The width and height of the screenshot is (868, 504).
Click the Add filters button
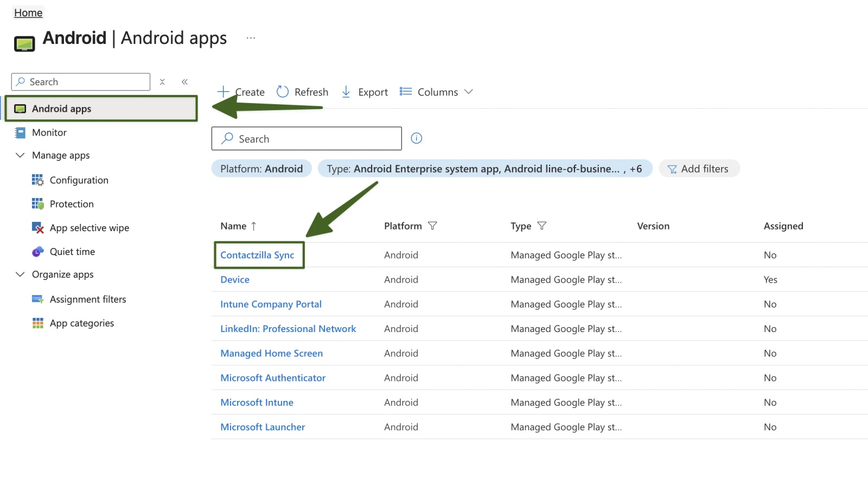pos(699,169)
